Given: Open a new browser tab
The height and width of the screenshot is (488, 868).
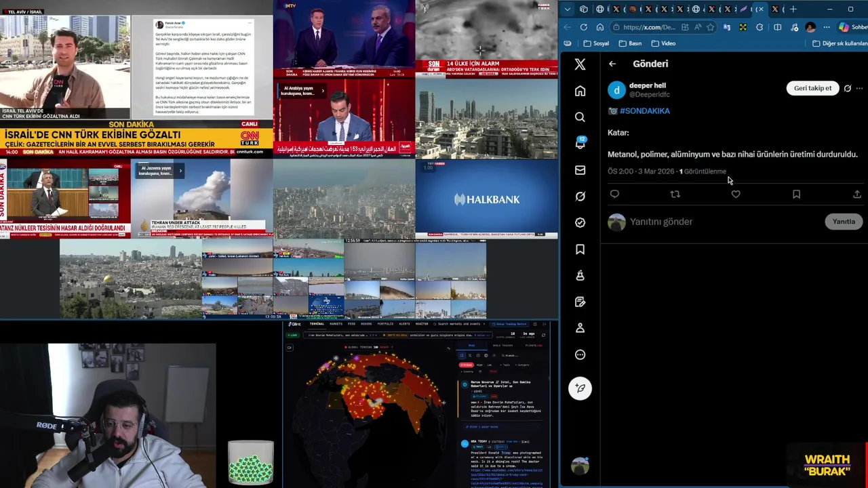Looking at the screenshot, I should [x=793, y=9].
